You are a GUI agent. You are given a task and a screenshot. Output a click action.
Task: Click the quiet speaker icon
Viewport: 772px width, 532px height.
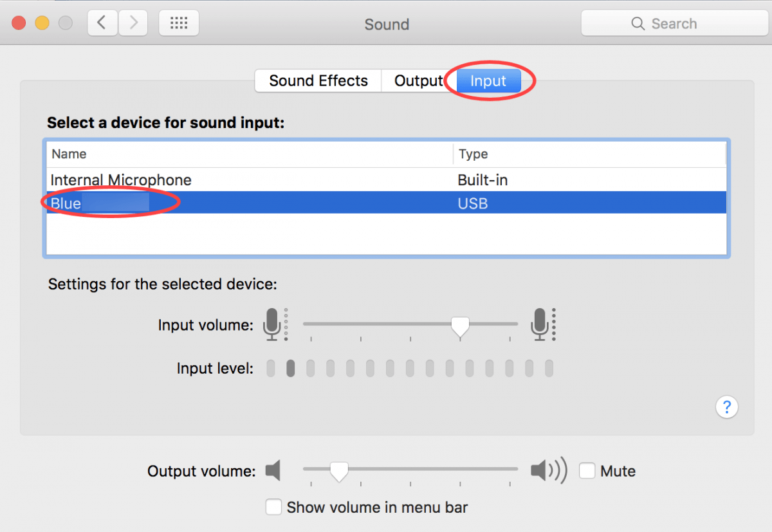point(273,471)
